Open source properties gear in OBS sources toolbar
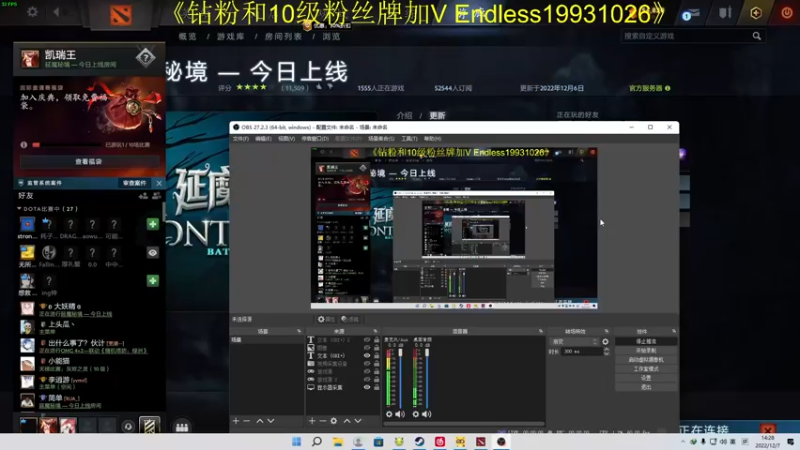 (x=334, y=421)
